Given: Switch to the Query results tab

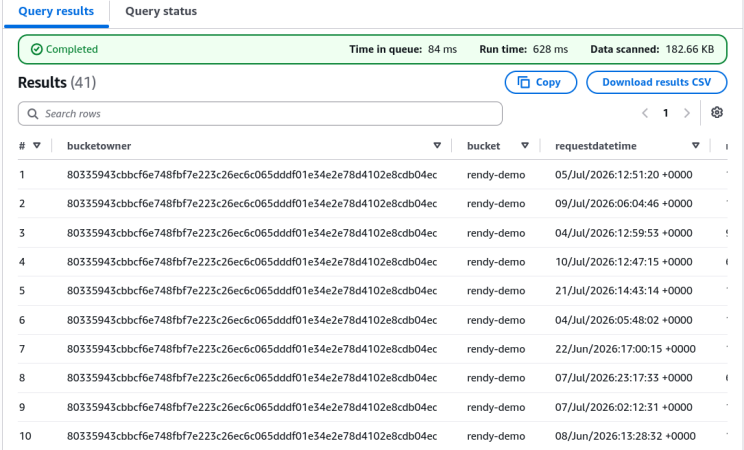Looking at the screenshot, I should 56,11.
